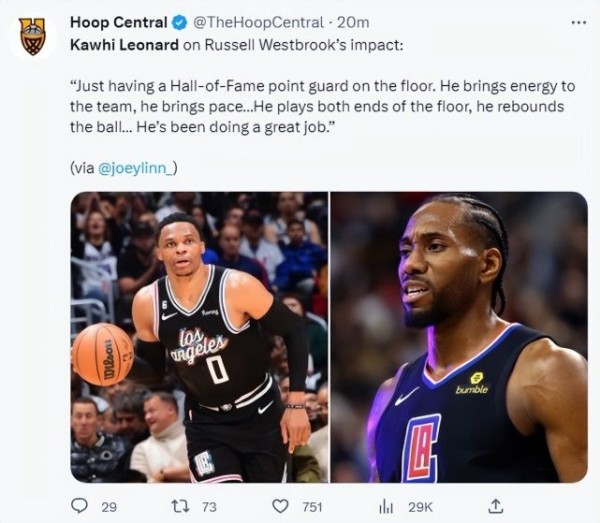Screen dimensions: 600x523
Task: Click the Hoop Central display name
Action: click(119, 23)
